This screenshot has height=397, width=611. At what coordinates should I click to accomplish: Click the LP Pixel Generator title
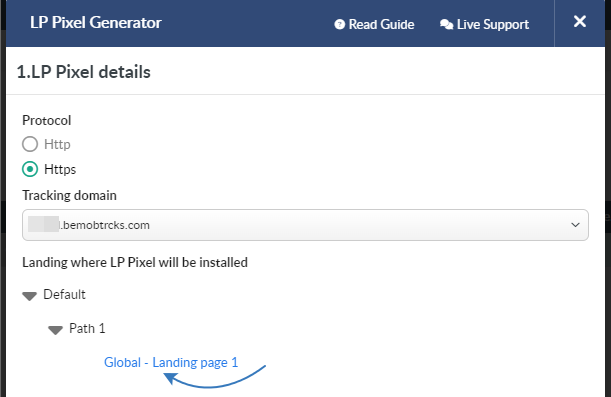[x=96, y=23]
